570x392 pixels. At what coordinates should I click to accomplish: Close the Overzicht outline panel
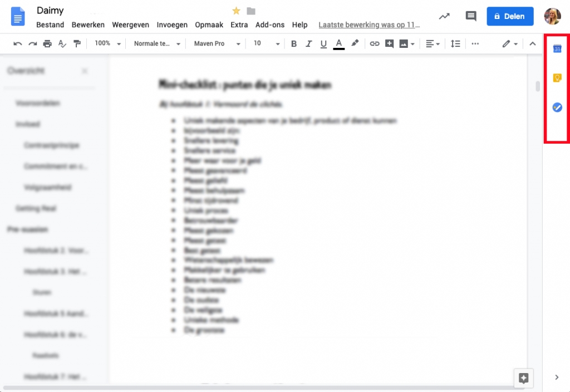tap(85, 71)
